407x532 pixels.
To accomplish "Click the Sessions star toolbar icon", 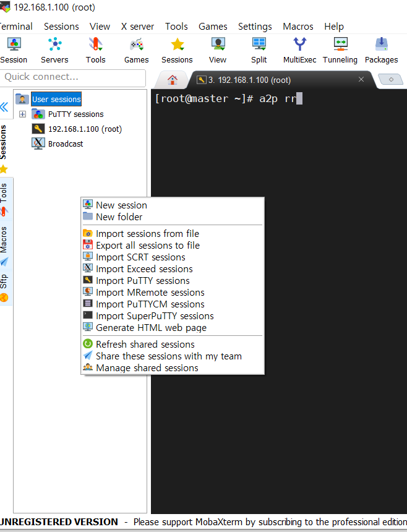I will [x=177, y=51].
